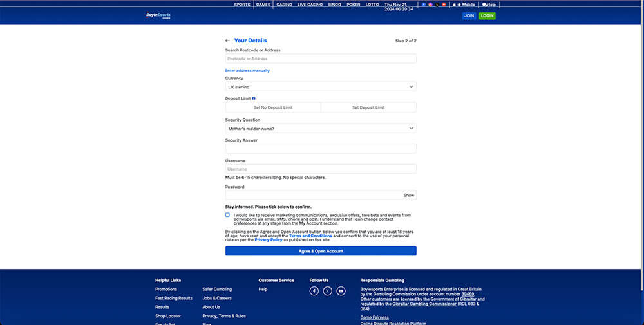Open the Privacy Policy link
Image resolution: width=644 pixels, height=325 pixels.
click(269, 239)
